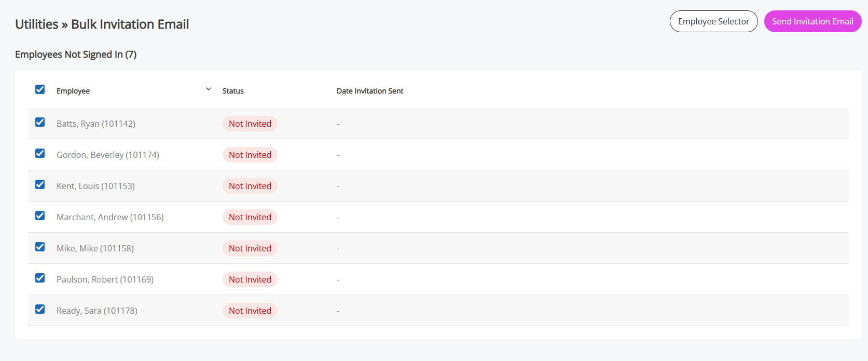Click the Date Invitation Sent header

pyautogui.click(x=369, y=91)
